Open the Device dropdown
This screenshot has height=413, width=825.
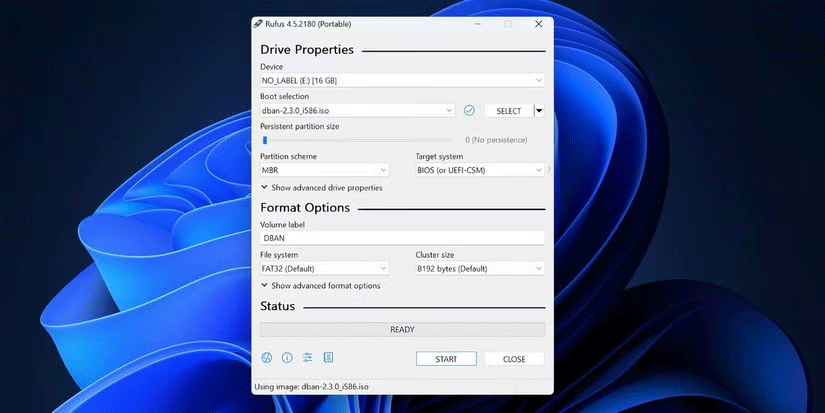pos(402,80)
